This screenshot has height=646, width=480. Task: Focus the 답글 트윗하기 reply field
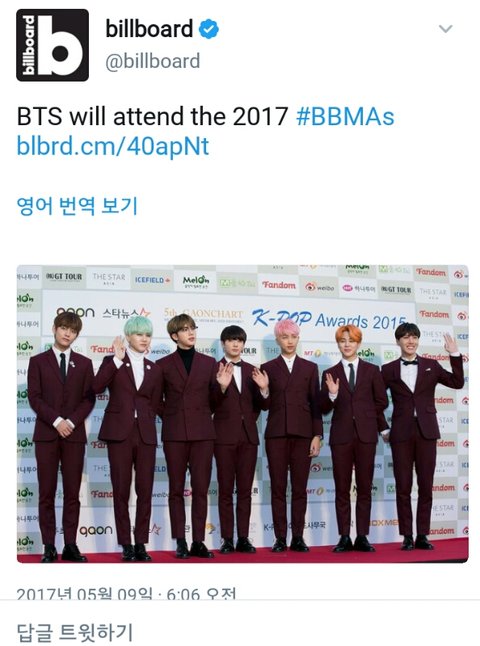(240, 630)
